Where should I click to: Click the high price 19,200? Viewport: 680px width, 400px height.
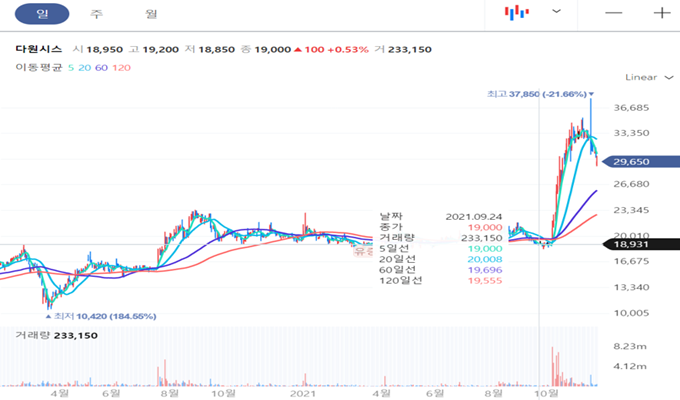(x=160, y=49)
